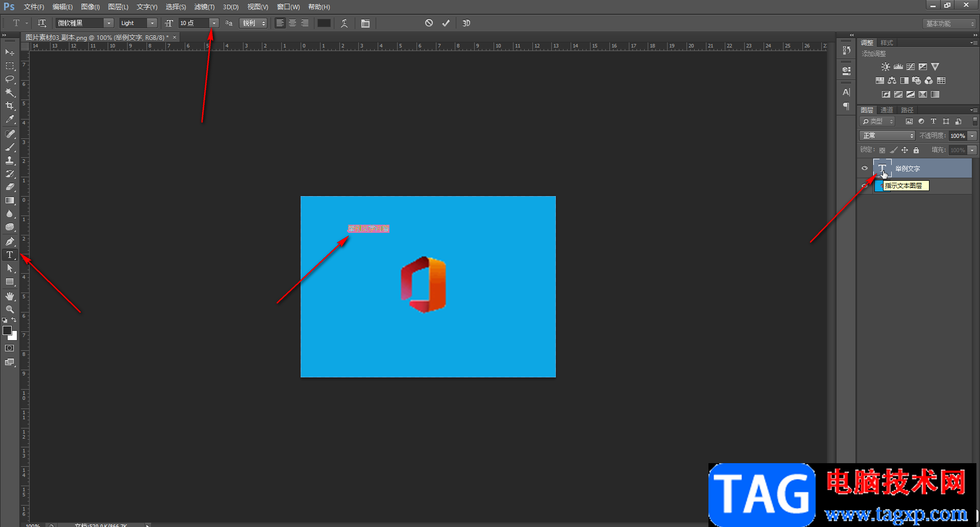Viewport: 980px width, 527px height.
Task: Commit current text edits with checkmark
Action: (446, 23)
